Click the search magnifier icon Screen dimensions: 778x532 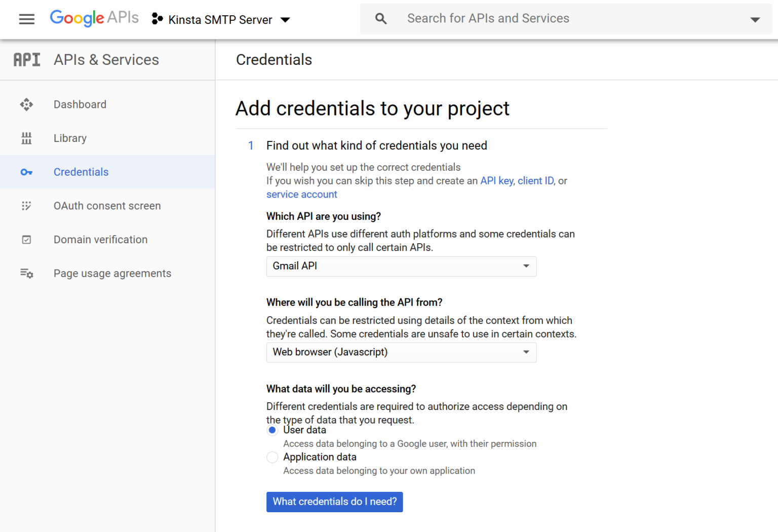[x=380, y=18]
